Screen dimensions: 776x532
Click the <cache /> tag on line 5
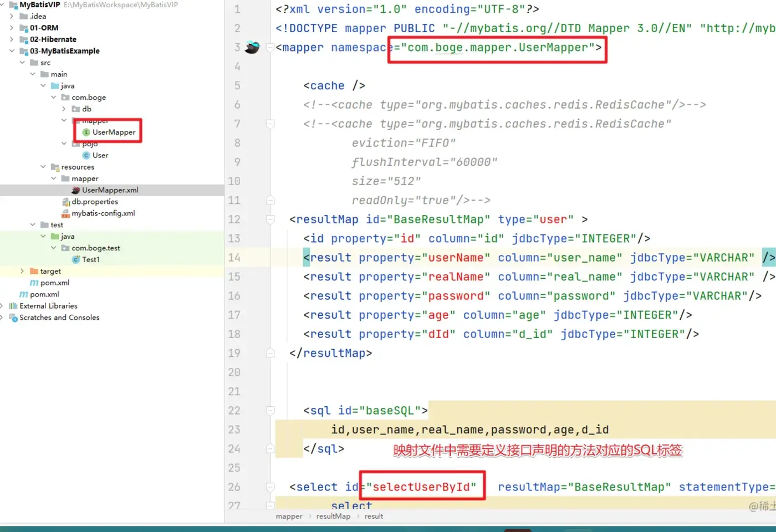click(334, 86)
